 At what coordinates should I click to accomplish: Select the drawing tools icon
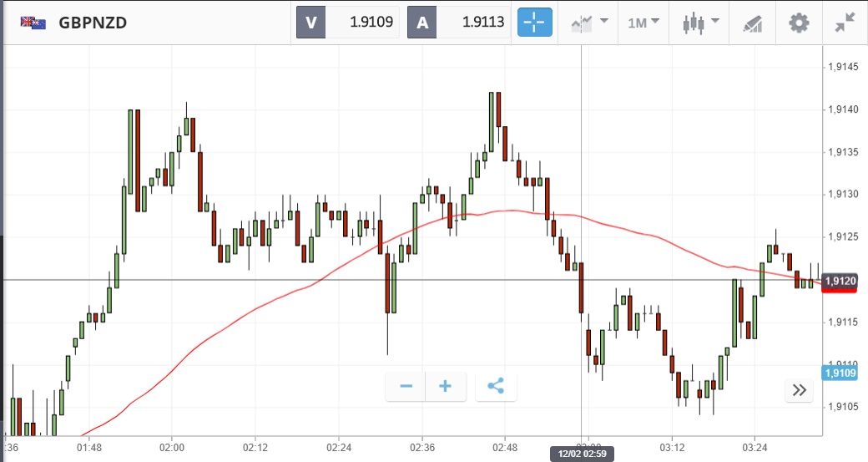coord(752,23)
